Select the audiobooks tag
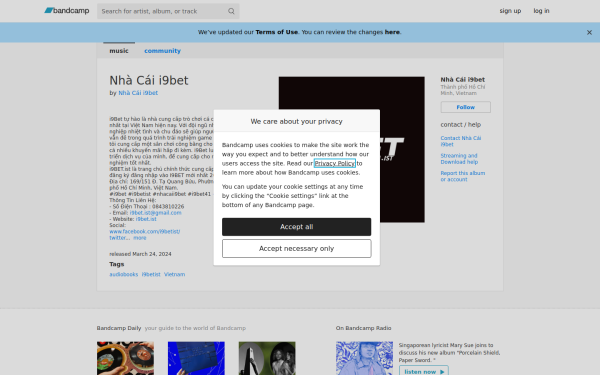600x375 pixels. (124, 274)
